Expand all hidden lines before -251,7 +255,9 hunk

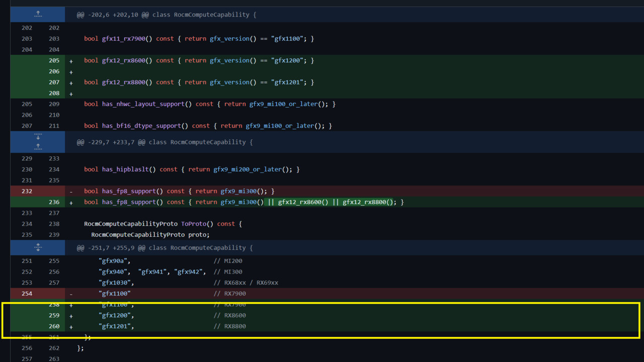[38, 247]
